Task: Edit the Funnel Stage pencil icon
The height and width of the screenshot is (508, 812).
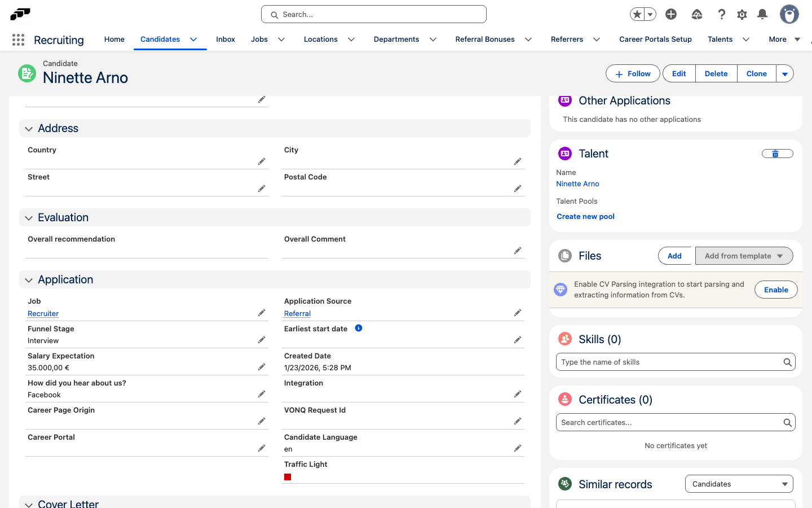Action: pos(262,340)
